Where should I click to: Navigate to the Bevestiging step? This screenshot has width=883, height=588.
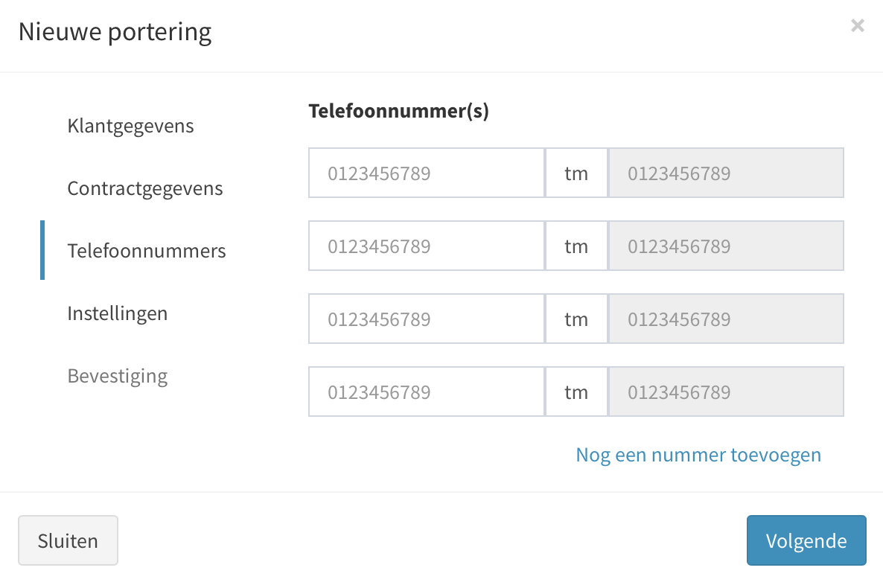117,376
